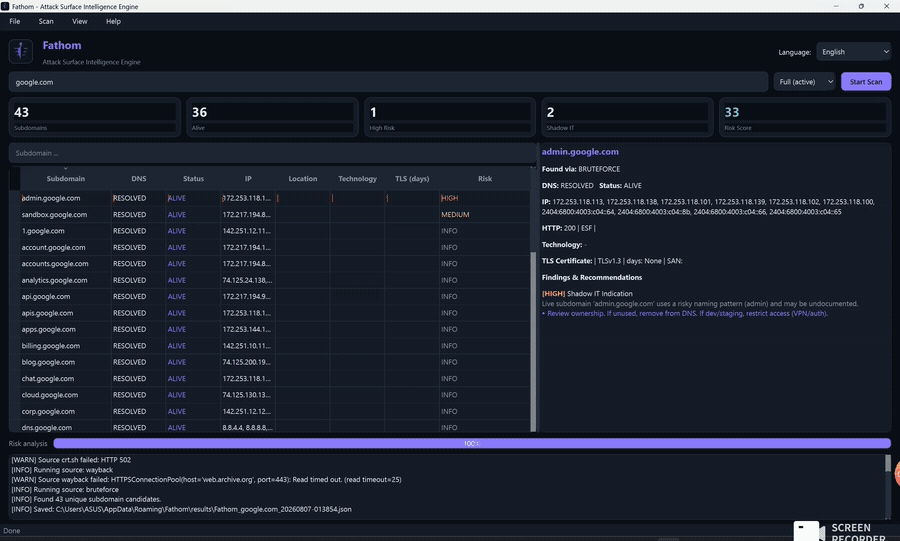Select the chat.google.com row

[275, 379]
